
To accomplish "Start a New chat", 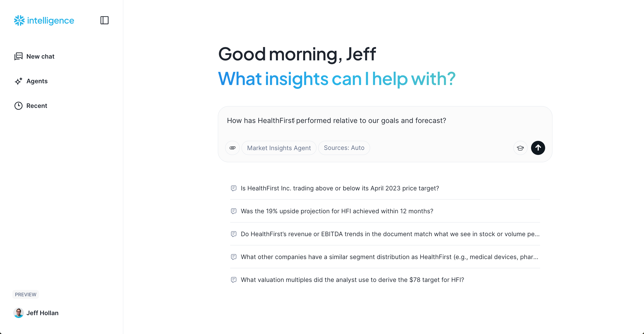I will click(x=40, y=56).
